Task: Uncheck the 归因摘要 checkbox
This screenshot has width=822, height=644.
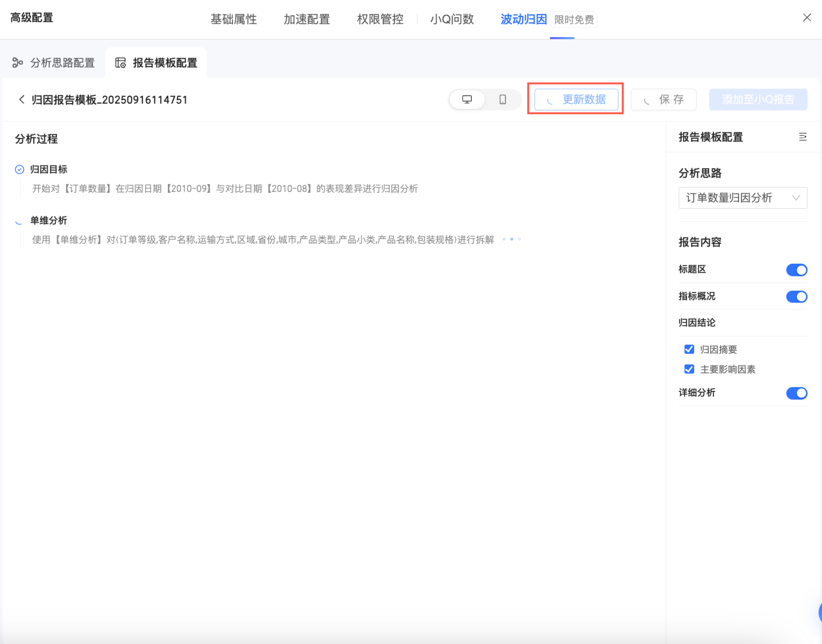Action: [689, 349]
